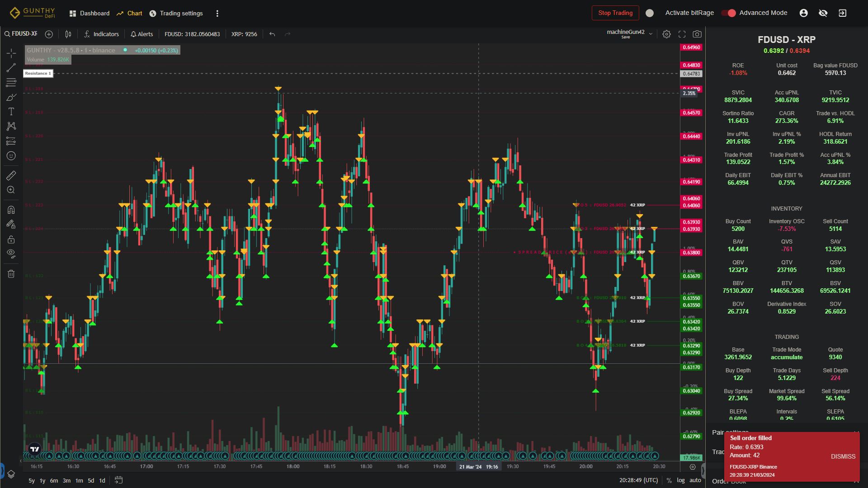Toggle the hide-values eye icon in header
Viewport: 868px width, 488px height.
coord(823,13)
